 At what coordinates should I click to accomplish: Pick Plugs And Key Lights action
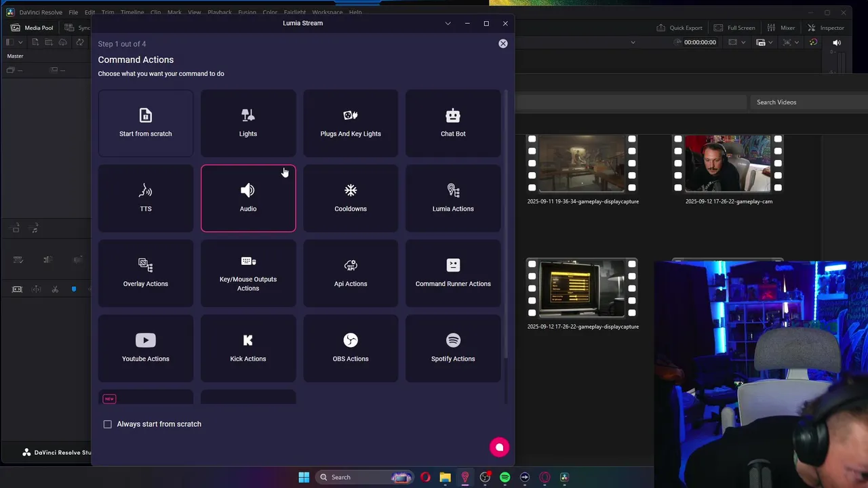[351, 123]
